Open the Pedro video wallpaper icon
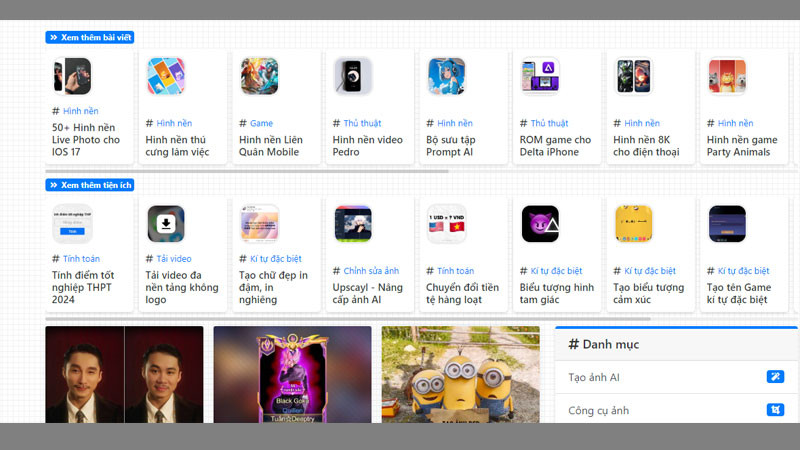This screenshot has height=450, width=800. click(x=353, y=76)
